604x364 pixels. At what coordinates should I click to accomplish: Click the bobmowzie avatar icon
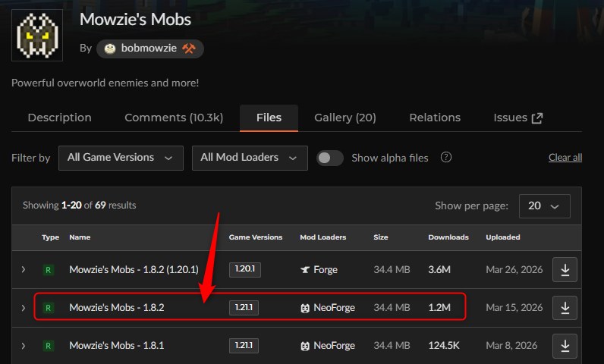[110, 49]
